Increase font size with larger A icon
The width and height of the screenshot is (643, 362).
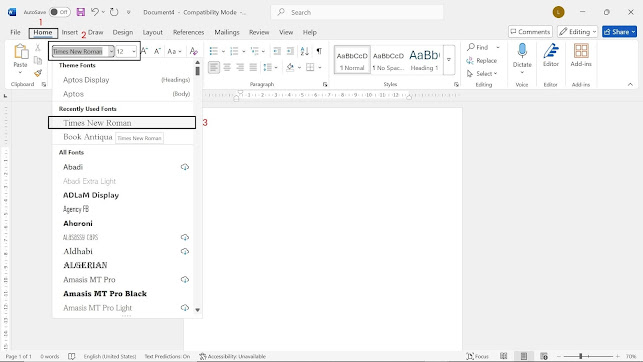pos(144,51)
